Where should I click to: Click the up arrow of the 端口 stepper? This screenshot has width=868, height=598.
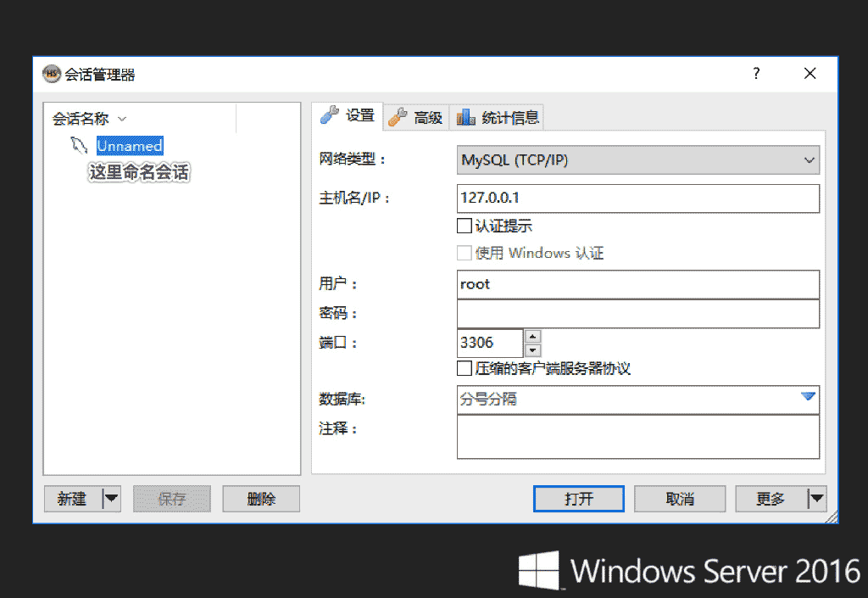[x=532, y=337]
